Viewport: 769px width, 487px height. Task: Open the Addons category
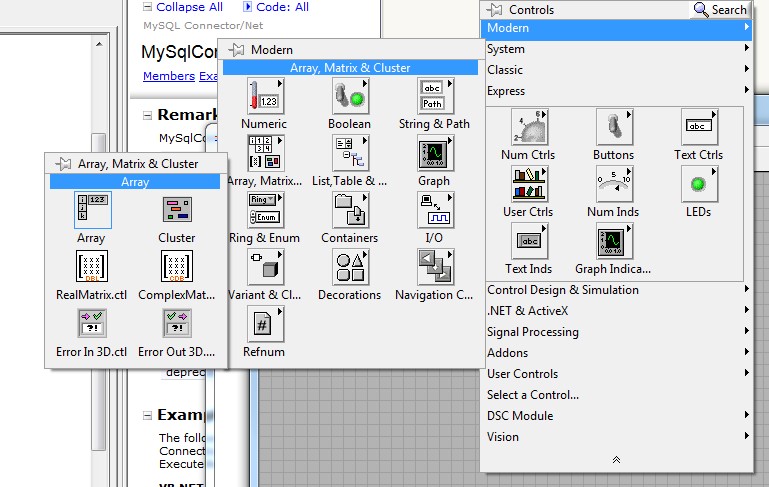[616, 353]
